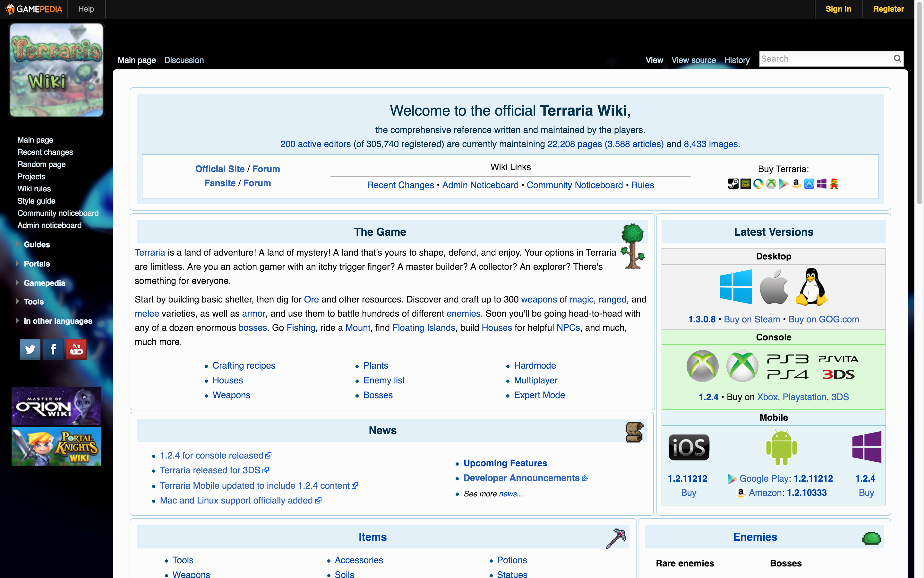The width and height of the screenshot is (924, 578).
Task: Open the Crafting recipes link
Action: coord(244,365)
